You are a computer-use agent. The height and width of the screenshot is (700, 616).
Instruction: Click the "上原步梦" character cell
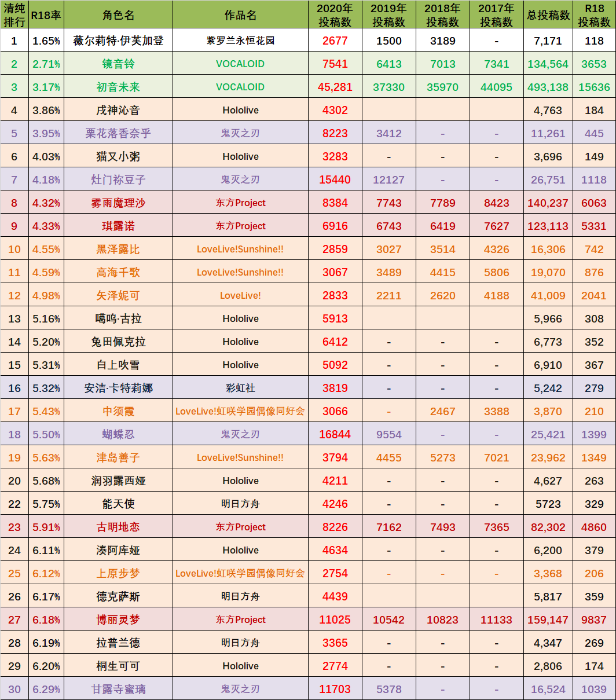[118, 573]
